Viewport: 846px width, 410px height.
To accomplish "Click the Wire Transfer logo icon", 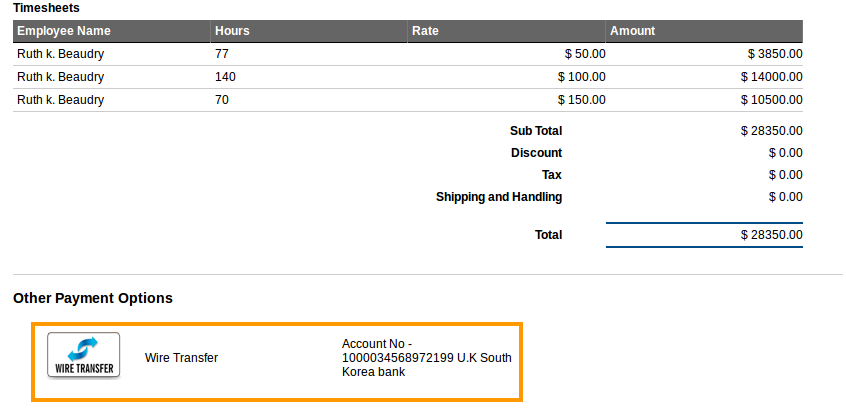I will tap(83, 356).
